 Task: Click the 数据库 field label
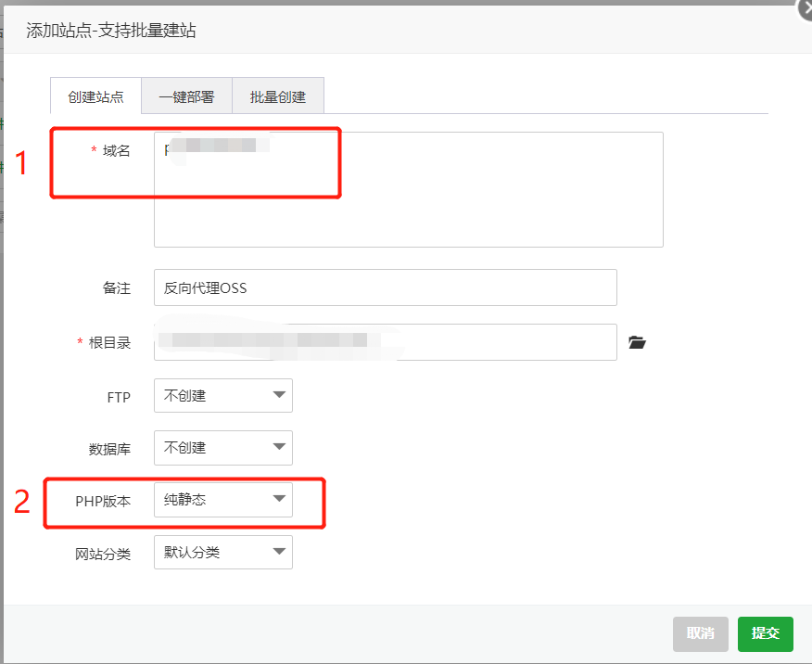109,449
